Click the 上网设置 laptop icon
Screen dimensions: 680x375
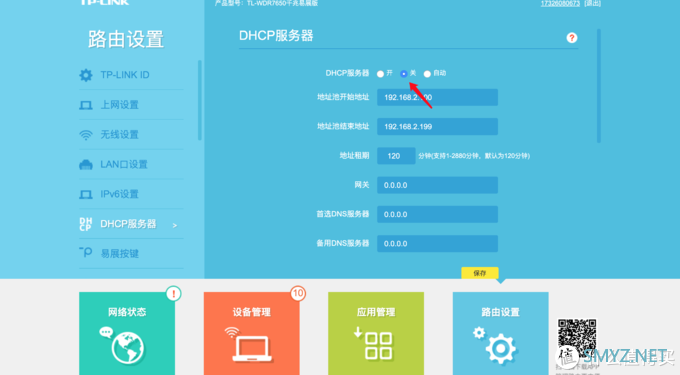tap(86, 105)
